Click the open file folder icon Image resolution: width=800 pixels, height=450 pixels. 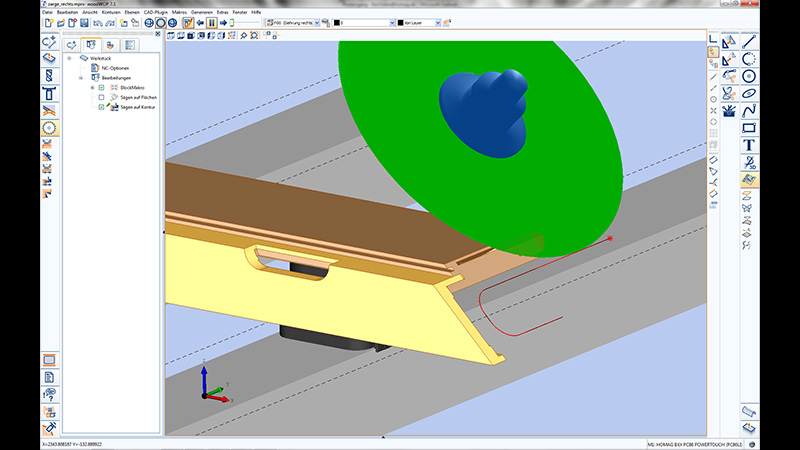point(61,23)
